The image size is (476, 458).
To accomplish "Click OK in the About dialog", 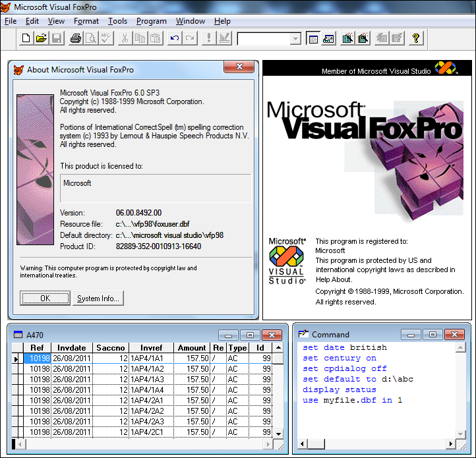I will (45, 298).
